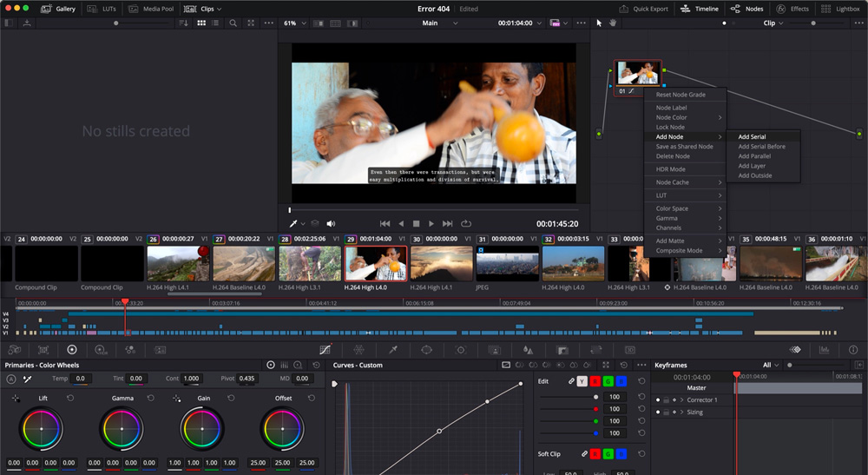Click the Gamma color wheel

click(x=122, y=429)
